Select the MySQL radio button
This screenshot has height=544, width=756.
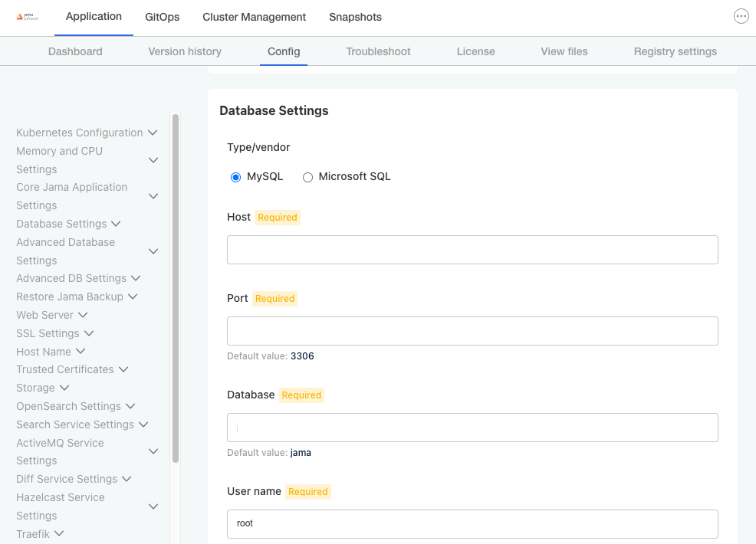coord(235,177)
